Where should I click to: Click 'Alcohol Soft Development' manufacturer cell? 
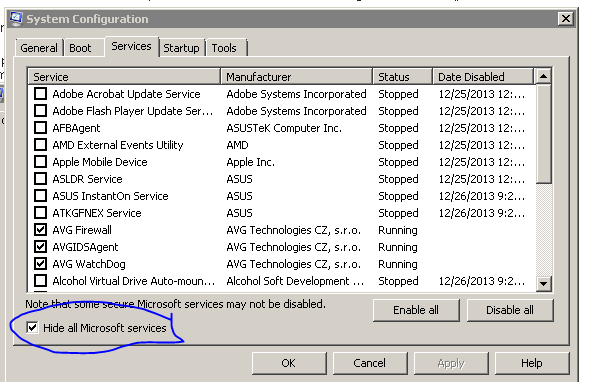pyautogui.click(x=295, y=281)
